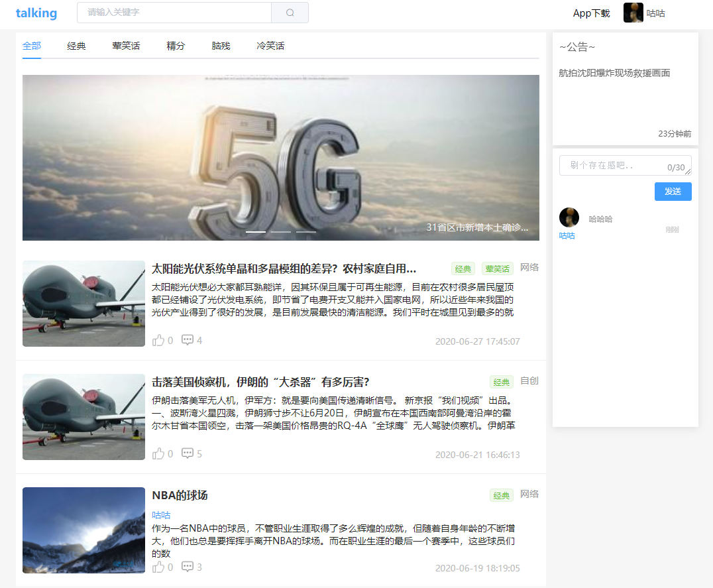Image resolution: width=713 pixels, height=588 pixels.
Task: Select the second carousel indicator dash
Action: point(281,232)
